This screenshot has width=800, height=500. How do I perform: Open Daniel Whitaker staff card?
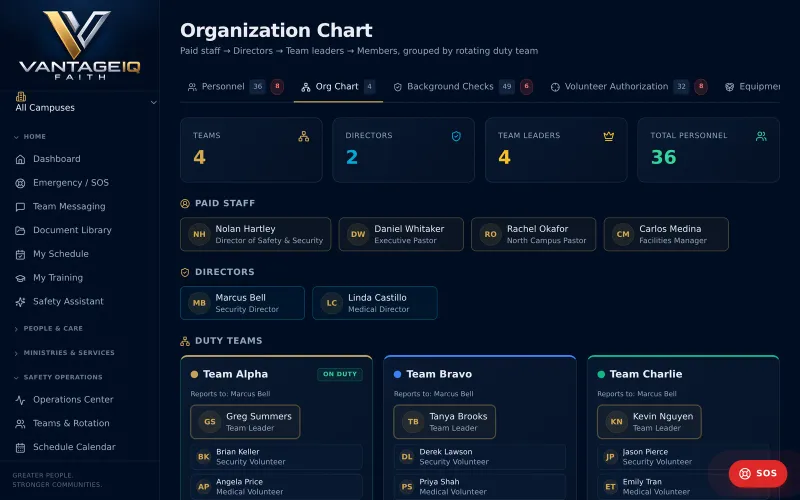401,234
